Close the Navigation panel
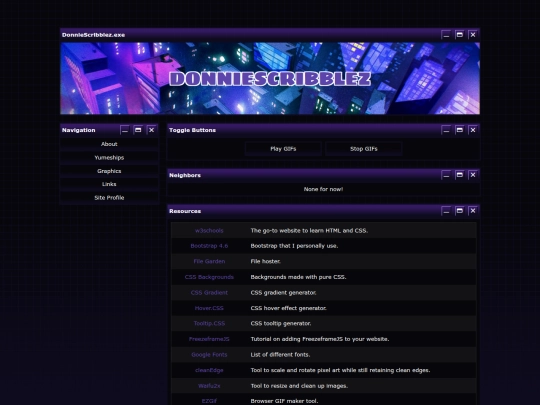Viewport: 540px width, 405px height. point(152,130)
